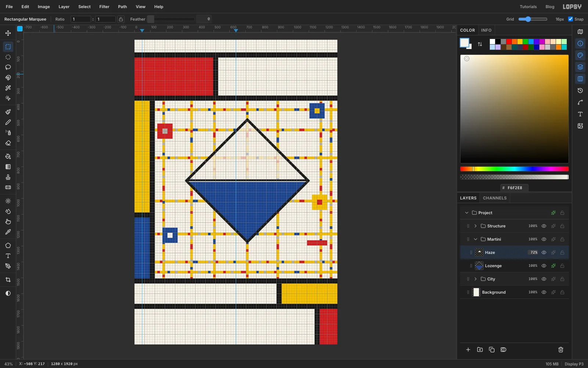Open the Tutorials link

[528, 7]
